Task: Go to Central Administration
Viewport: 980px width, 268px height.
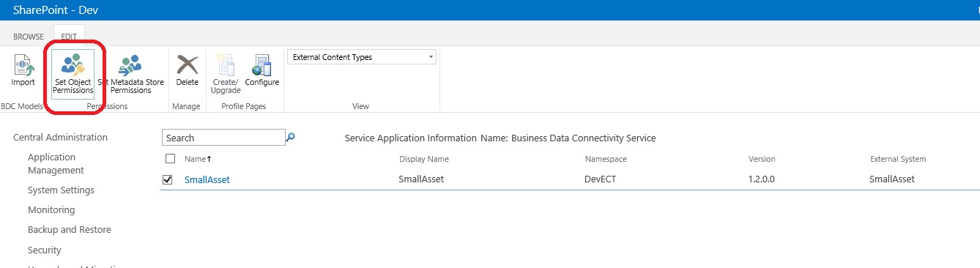Action: pos(61,137)
